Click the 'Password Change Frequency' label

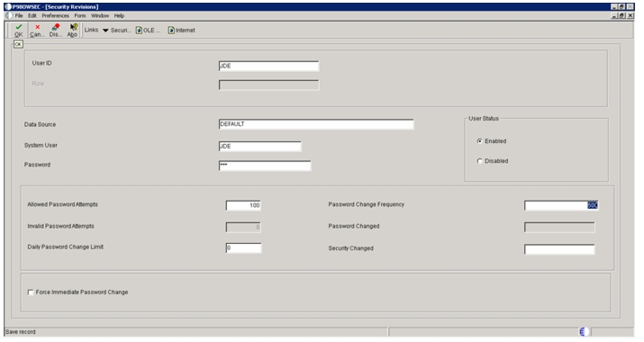click(x=367, y=204)
